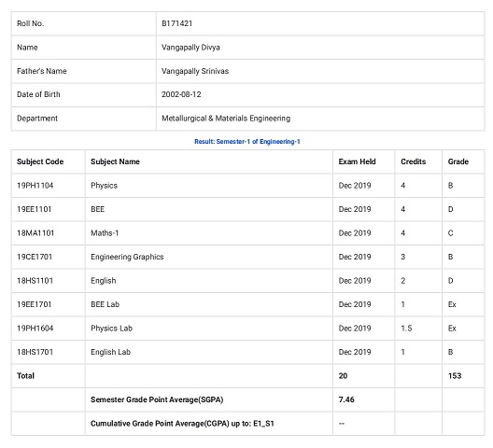This screenshot has height=448, width=493.
Task: Select subject code 19PH1104
Action: click(x=35, y=186)
